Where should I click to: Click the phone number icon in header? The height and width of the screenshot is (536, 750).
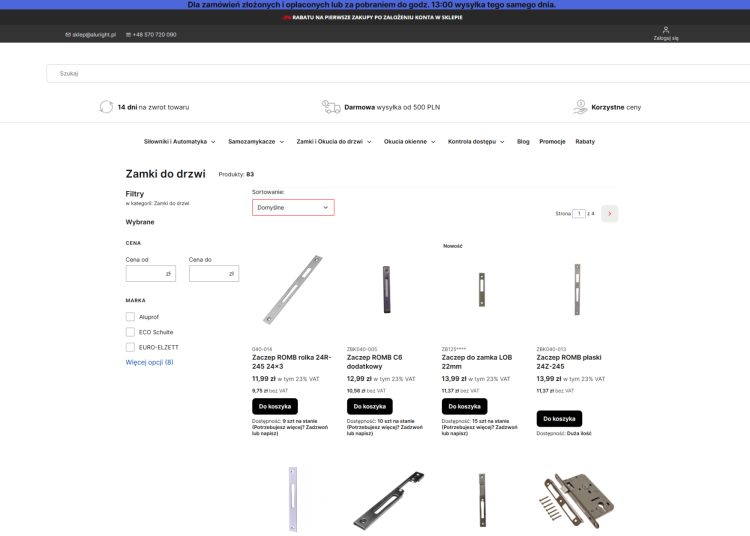point(127,35)
